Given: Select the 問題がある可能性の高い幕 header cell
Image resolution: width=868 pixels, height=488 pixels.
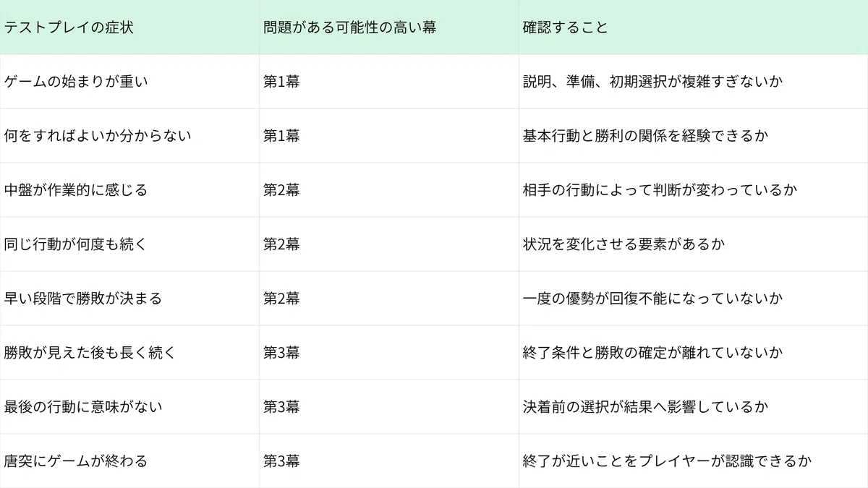Looking at the screenshot, I should 388,27.
